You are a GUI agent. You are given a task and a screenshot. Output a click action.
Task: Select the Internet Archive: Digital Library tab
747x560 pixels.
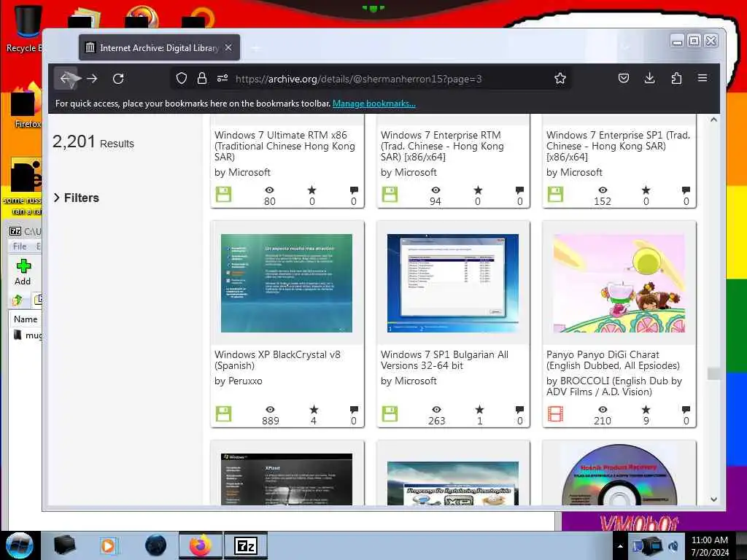(159, 47)
